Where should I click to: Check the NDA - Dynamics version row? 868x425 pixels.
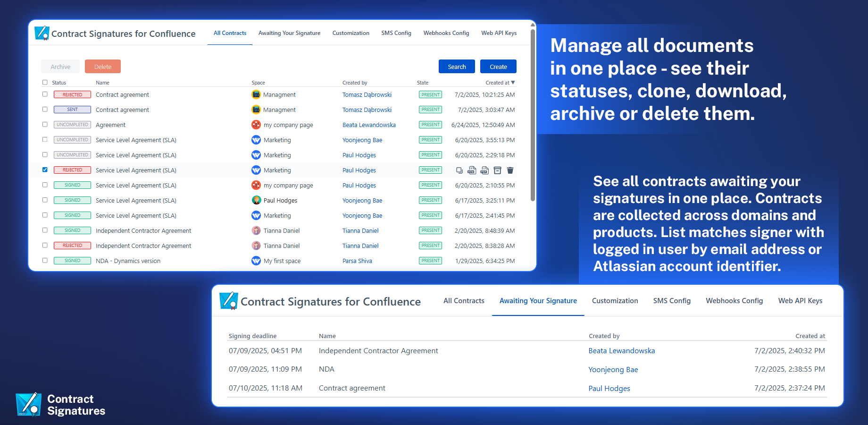(45, 260)
